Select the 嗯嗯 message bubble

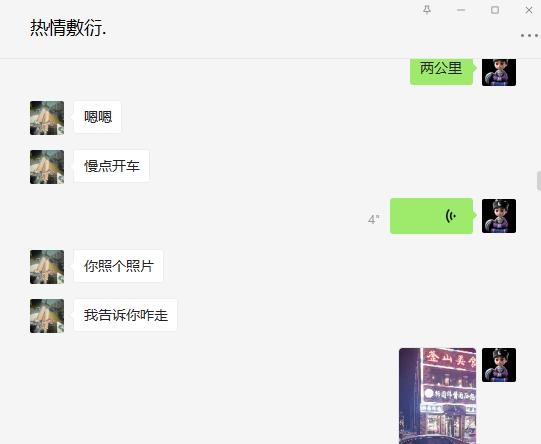coord(98,117)
